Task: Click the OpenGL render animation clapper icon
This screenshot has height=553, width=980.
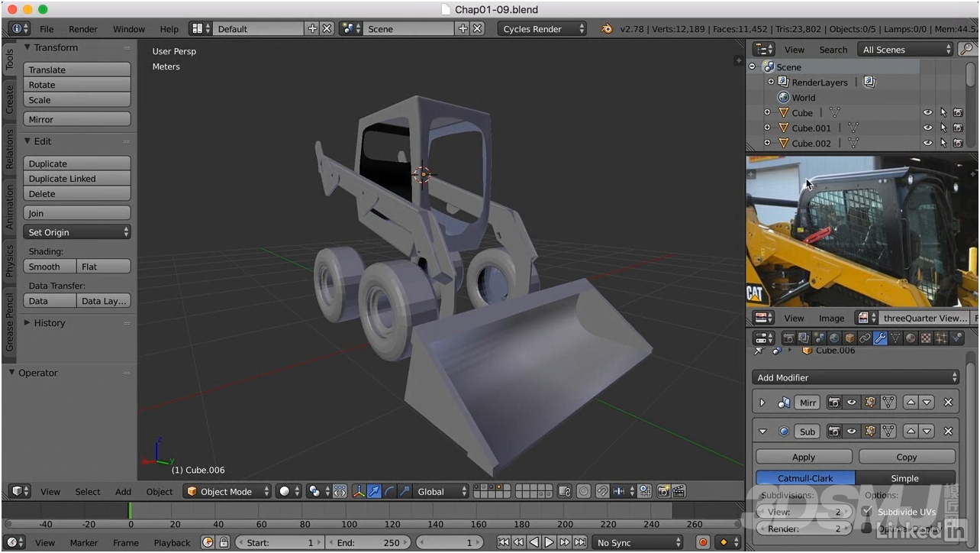Action: click(679, 491)
